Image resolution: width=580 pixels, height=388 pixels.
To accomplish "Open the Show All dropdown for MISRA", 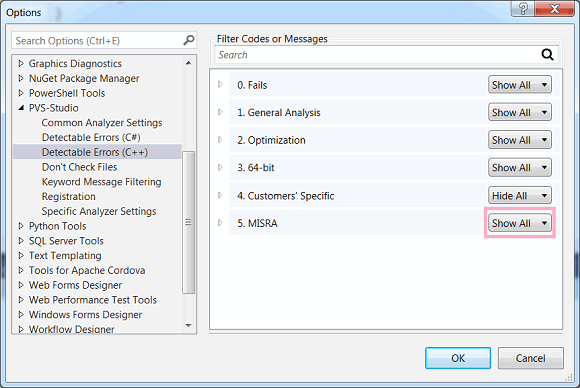I will (520, 223).
